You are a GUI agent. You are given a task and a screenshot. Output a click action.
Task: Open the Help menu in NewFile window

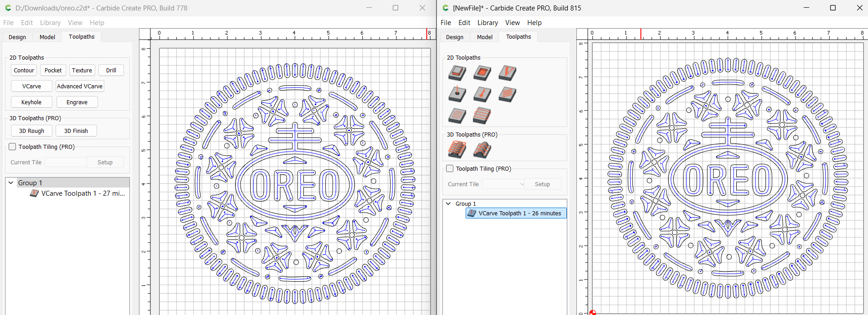tap(534, 22)
